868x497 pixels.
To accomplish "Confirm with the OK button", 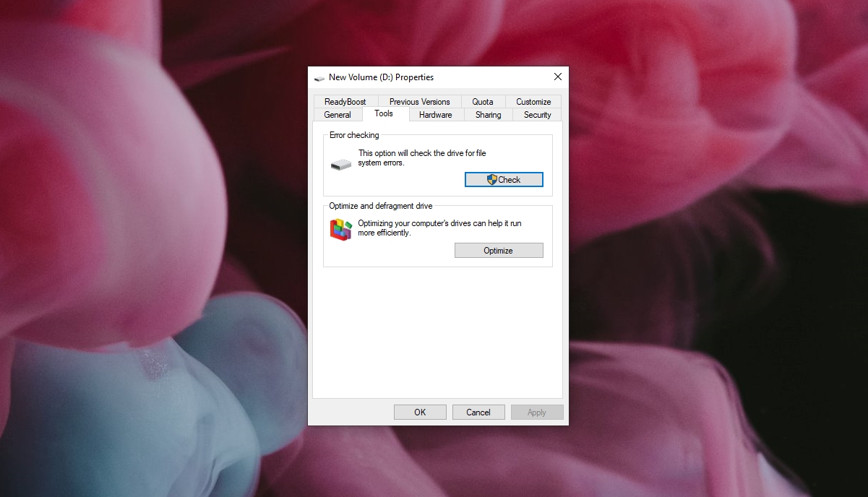I will (420, 412).
